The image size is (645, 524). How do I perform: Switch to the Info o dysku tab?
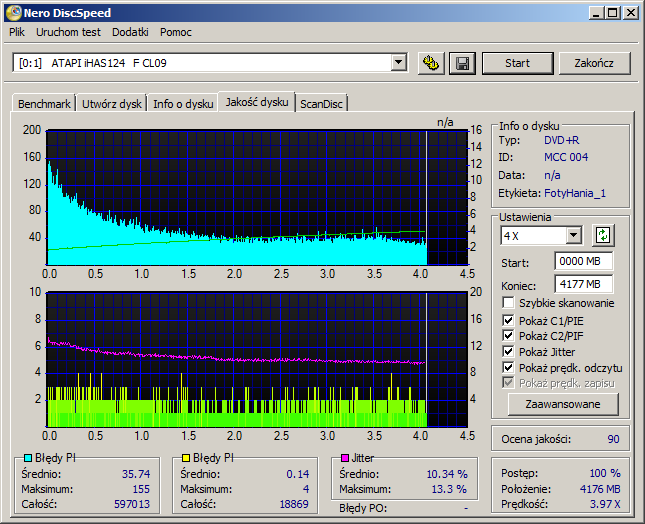(x=183, y=104)
